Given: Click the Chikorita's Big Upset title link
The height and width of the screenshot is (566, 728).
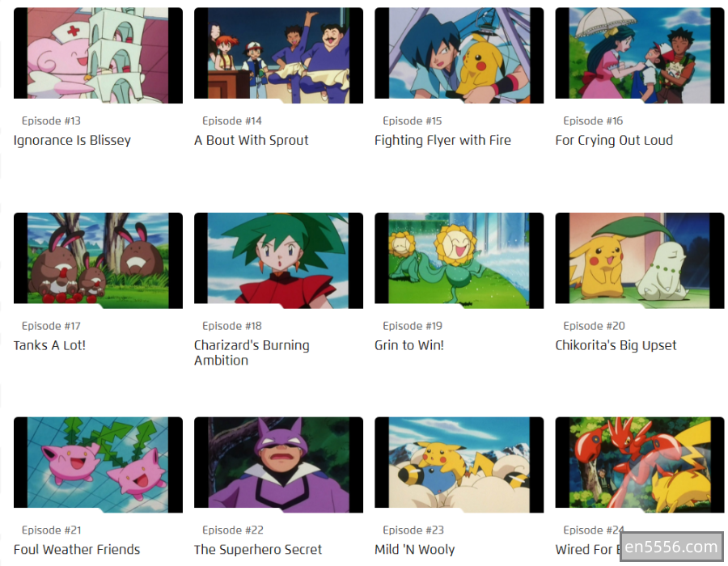Looking at the screenshot, I should pos(616,345).
